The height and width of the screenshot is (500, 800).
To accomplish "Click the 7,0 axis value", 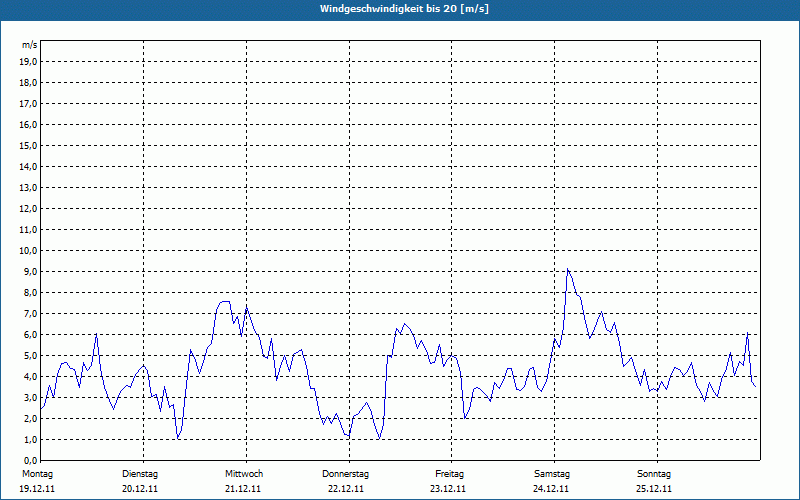I will [30, 313].
